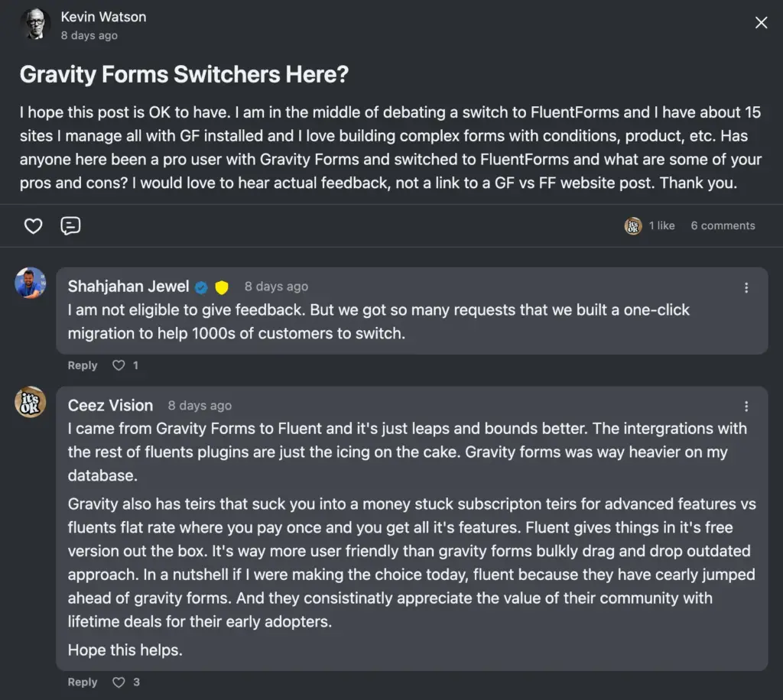Viewport: 783px width, 700px height.
Task: Reply to Shahjahan Jewel's comment
Action: tap(83, 365)
